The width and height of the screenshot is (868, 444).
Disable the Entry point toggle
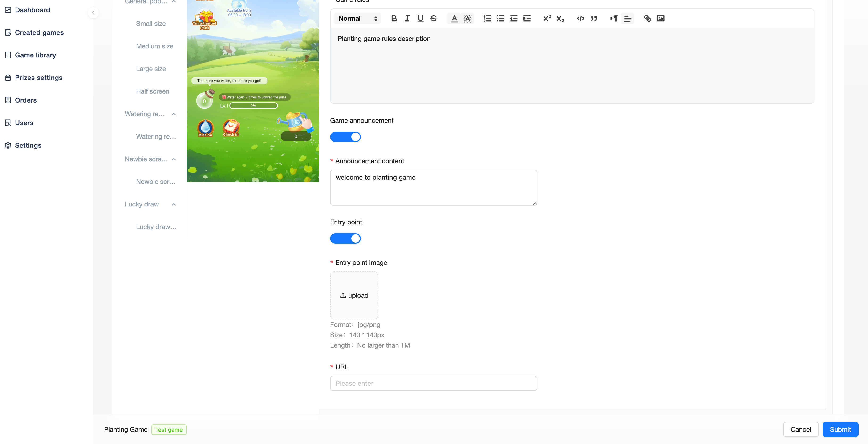click(x=345, y=239)
